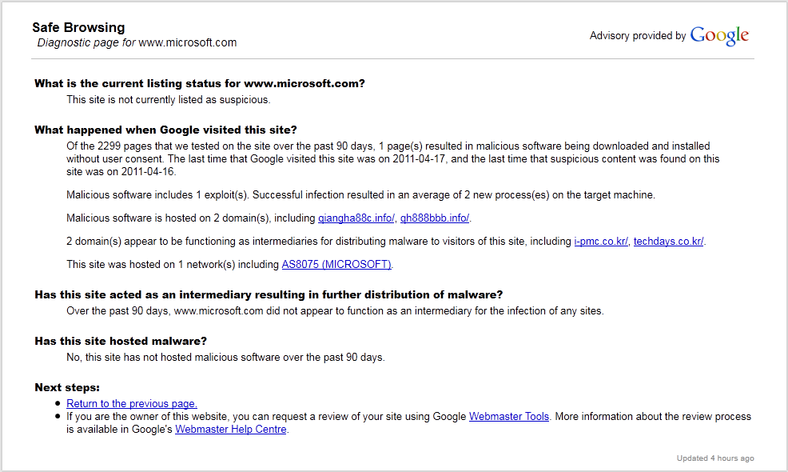Click 'Updated 4 hours ago' footer text

click(715, 458)
